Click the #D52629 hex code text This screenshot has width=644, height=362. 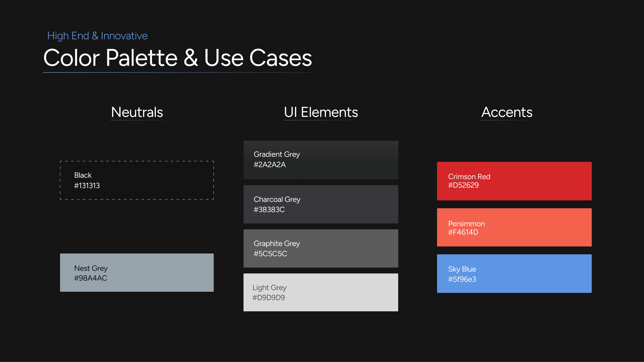click(x=463, y=185)
